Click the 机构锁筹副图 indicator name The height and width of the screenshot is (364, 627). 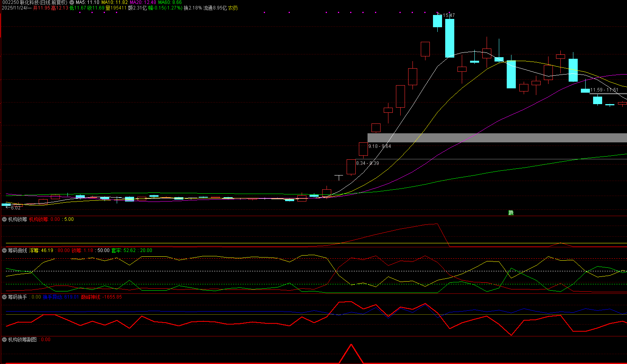coord(22,340)
